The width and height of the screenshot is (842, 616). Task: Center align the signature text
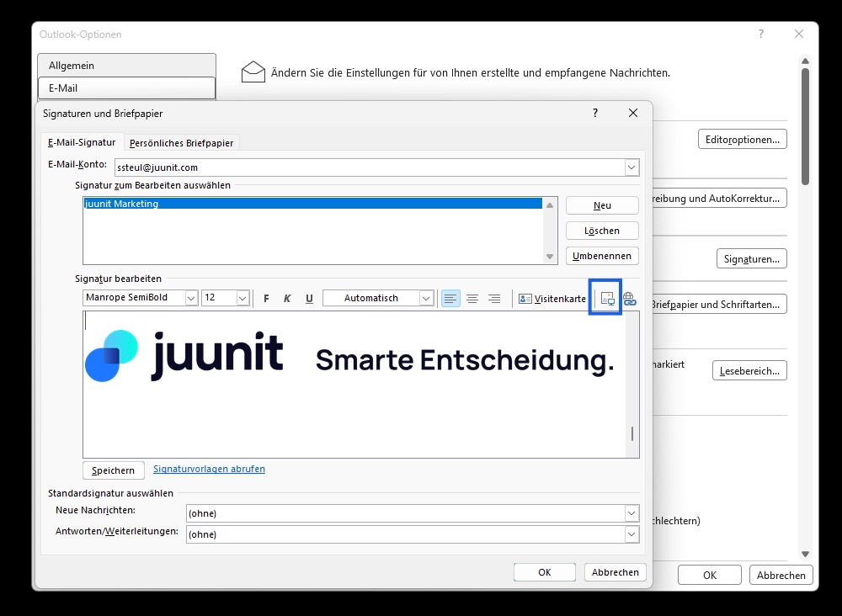(472, 299)
